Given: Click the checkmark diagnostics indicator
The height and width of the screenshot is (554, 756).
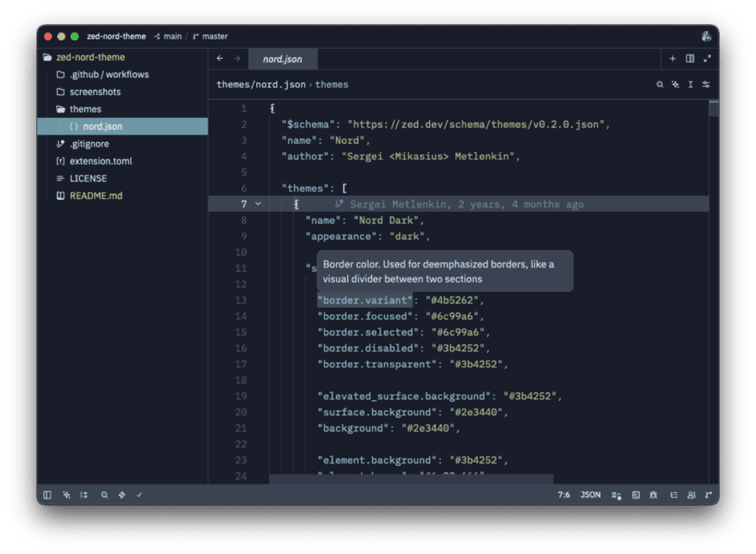Looking at the screenshot, I should (139, 494).
